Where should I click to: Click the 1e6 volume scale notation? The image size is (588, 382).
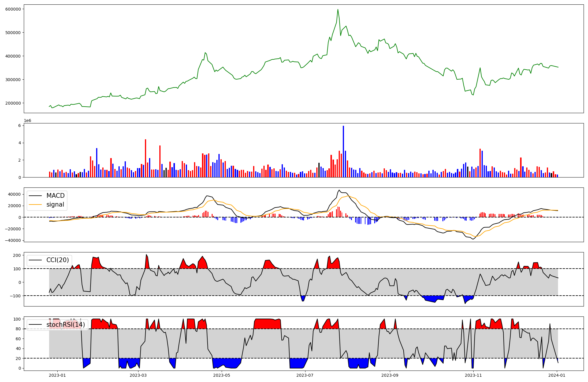27,121
